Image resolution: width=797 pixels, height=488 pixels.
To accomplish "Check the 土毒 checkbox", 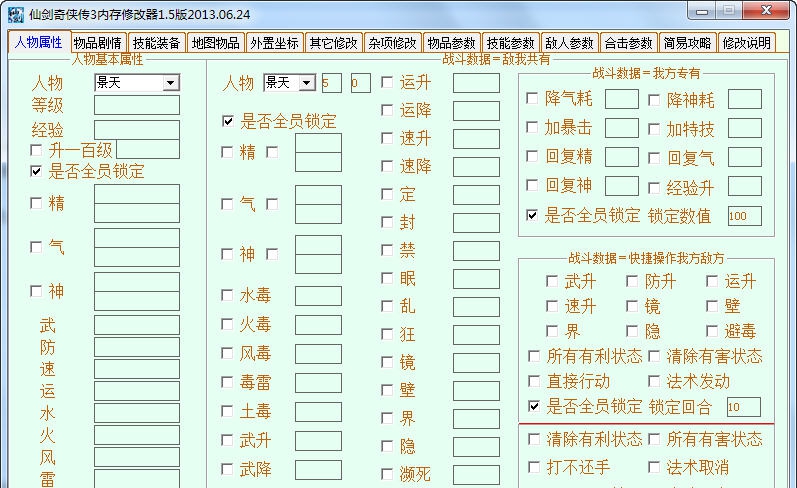I will coord(227,411).
